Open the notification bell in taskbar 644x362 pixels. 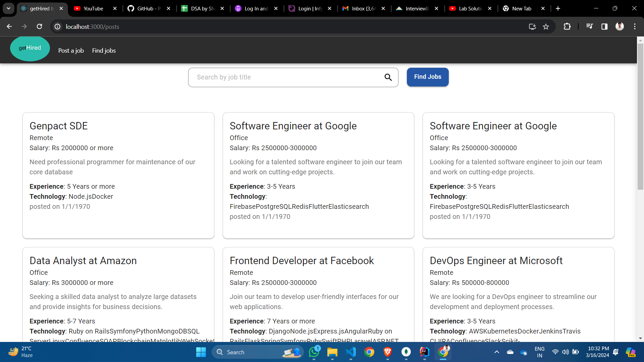[616, 352]
